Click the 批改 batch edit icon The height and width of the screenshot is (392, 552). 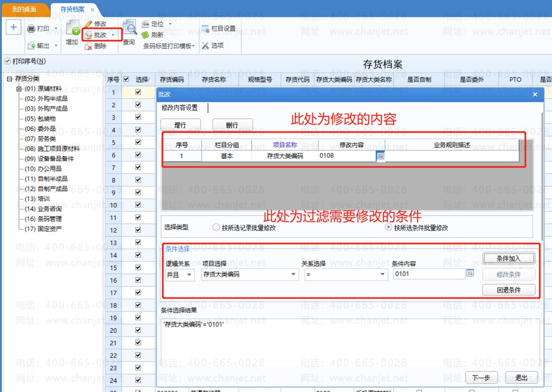[88, 35]
